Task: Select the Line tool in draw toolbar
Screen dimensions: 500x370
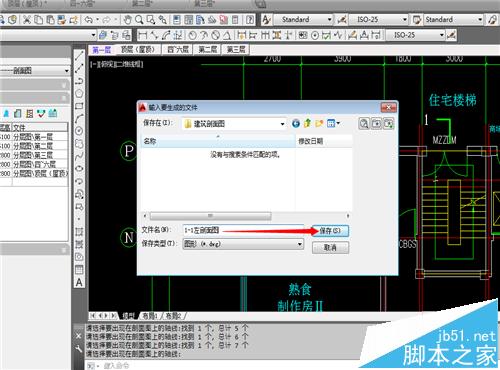Action: [x=79, y=56]
